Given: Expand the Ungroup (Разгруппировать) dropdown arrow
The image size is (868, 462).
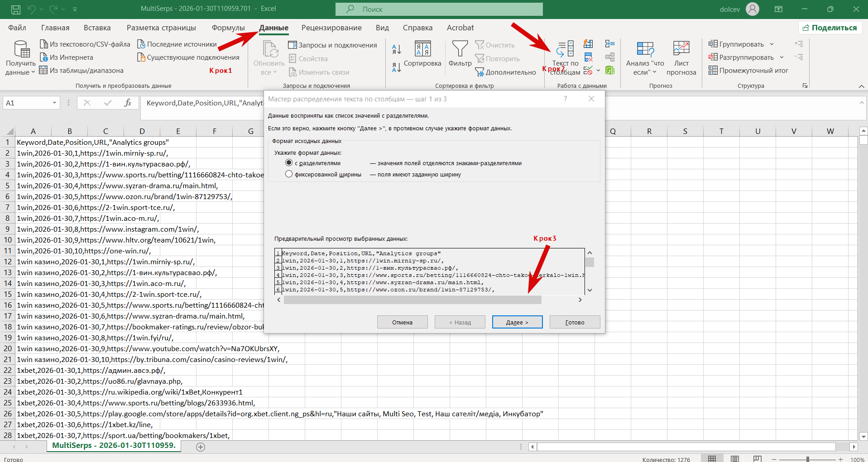Looking at the screenshot, I should click(x=782, y=57).
